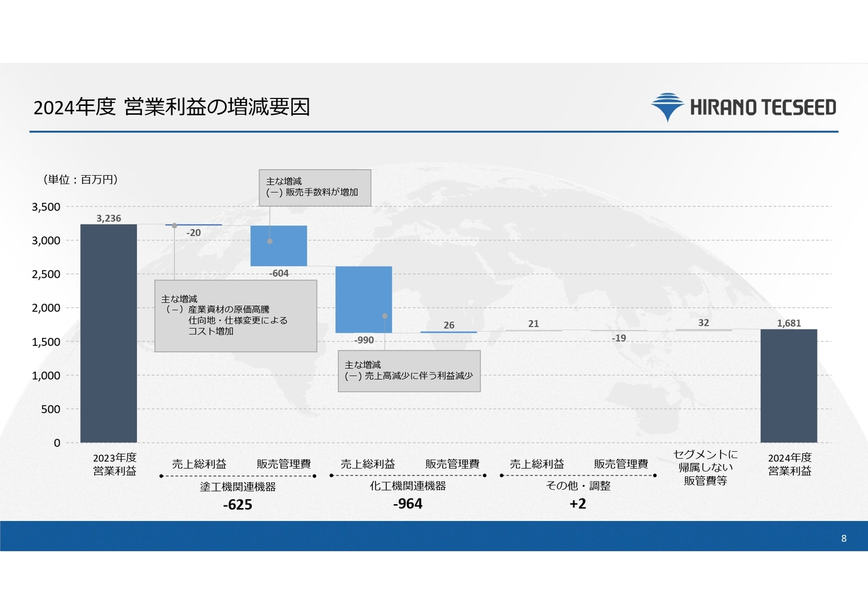The image size is (868, 614).
Task: Click the callout dot inside the -990 bar
Action: coord(384,316)
